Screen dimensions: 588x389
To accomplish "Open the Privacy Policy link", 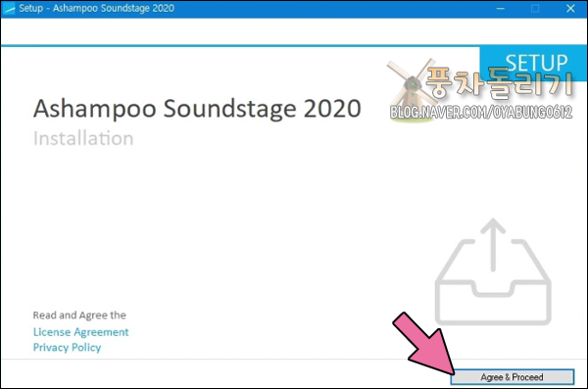I will pyautogui.click(x=67, y=348).
